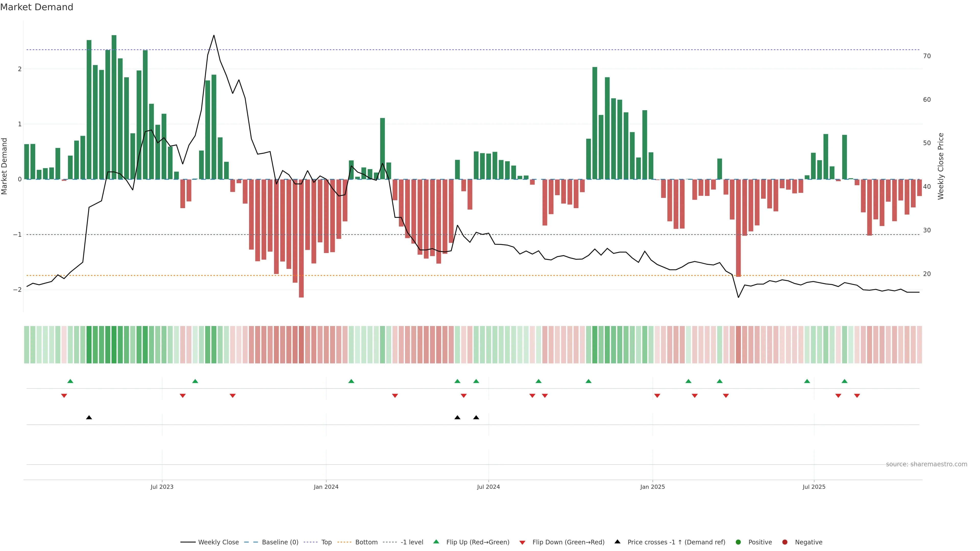Click the black Price crosses -1 legend triangle

point(617,542)
